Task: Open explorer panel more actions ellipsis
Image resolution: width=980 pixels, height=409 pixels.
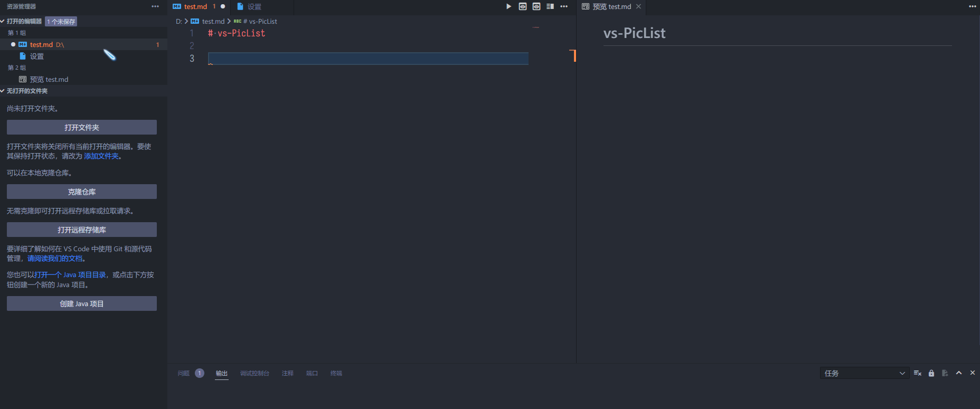Action: point(155,6)
